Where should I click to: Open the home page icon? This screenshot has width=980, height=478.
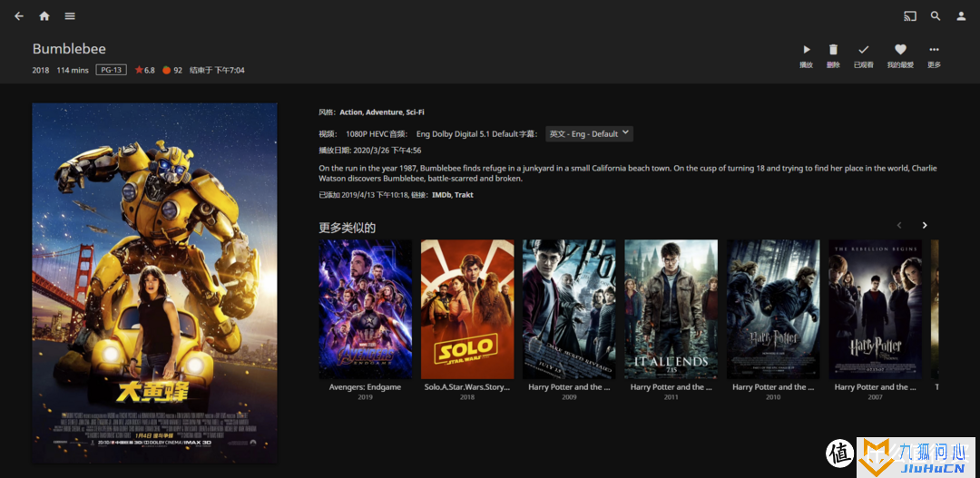44,16
